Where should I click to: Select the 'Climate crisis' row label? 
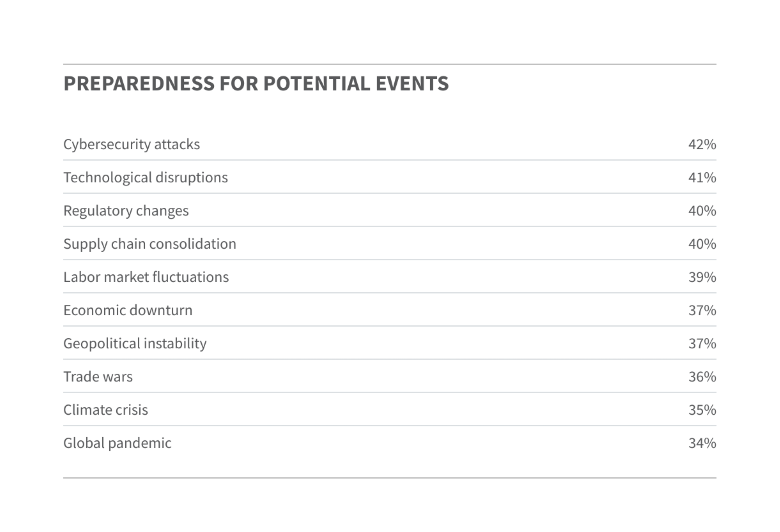[x=105, y=410]
